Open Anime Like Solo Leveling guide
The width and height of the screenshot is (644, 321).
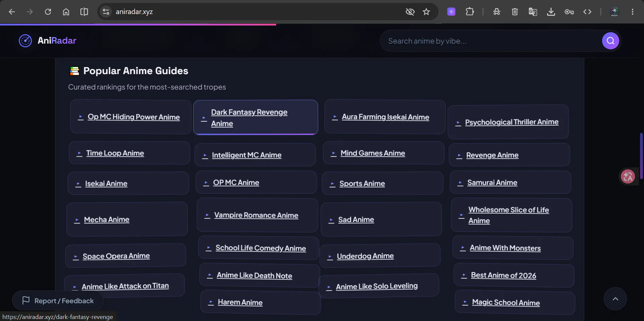pos(379,286)
